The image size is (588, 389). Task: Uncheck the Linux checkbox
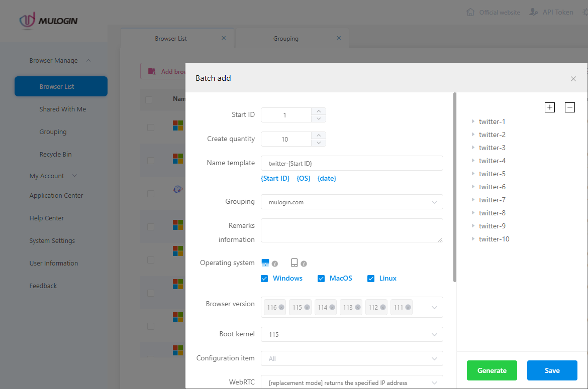(371, 278)
